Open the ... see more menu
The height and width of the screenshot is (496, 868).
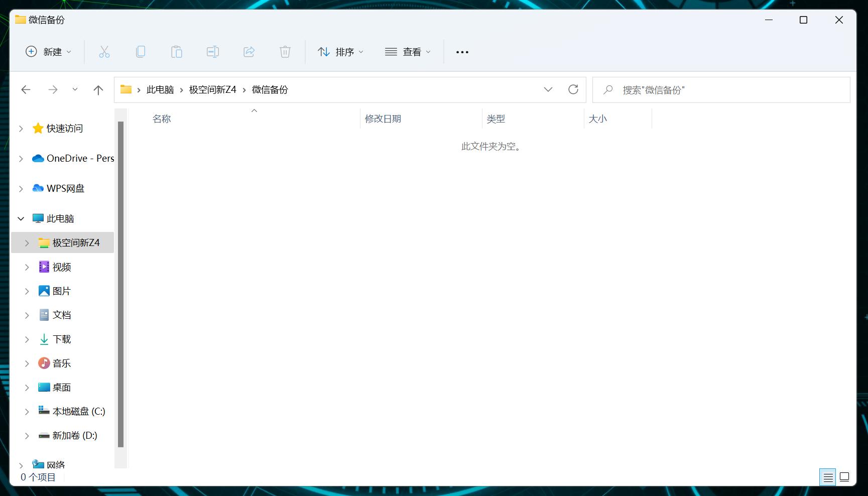[x=462, y=52]
